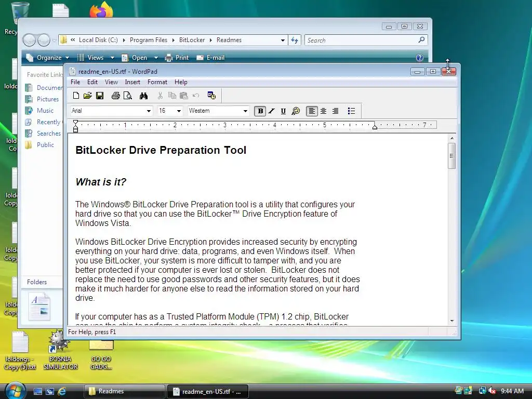Viewport: 532px width, 399px height.
Task: Click E-mail button in Explorer toolbar
Action: pos(210,58)
